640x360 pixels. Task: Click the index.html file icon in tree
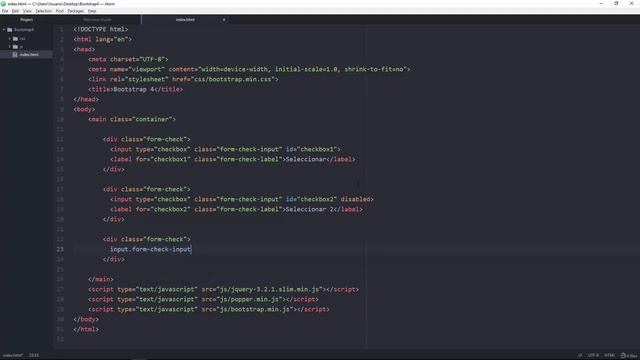coord(15,55)
